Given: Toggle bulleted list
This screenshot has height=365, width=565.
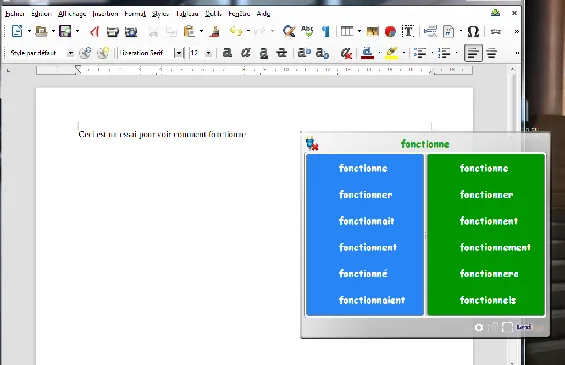Looking at the screenshot, I should [420, 53].
